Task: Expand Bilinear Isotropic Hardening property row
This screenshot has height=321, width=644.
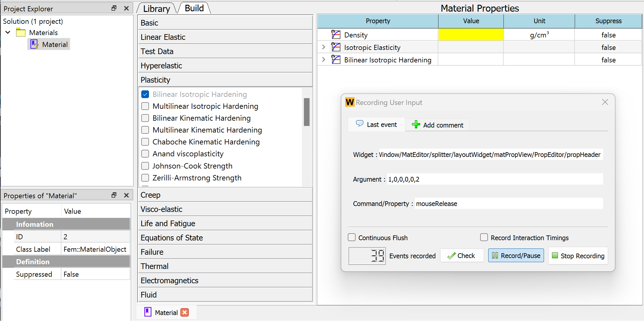Action: [x=324, y=60]
